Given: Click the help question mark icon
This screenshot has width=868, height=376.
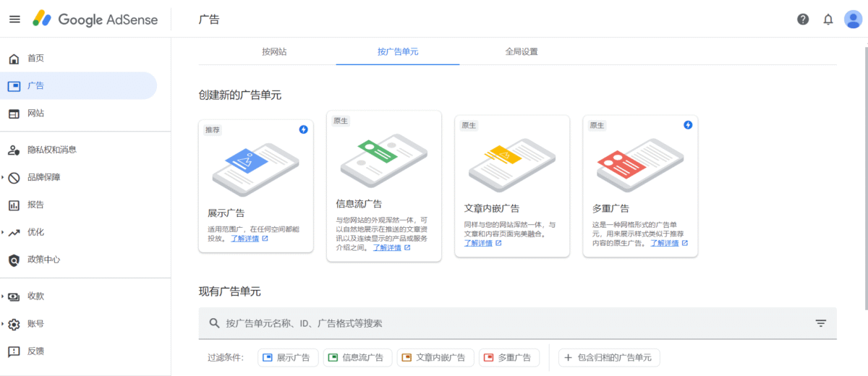Looking at the screenshot, I should pyautogui.click(x=803, y=20).
